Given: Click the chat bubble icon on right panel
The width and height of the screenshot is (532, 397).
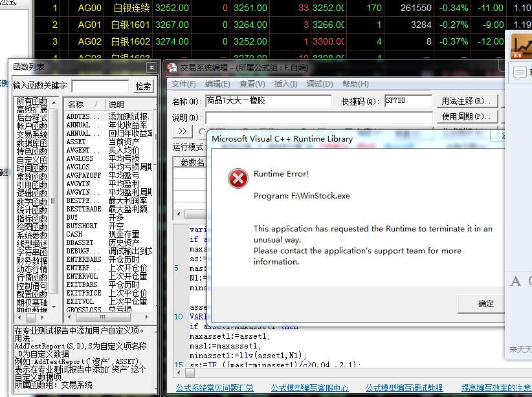Looking at the screenshot, I should pos(519,73).
